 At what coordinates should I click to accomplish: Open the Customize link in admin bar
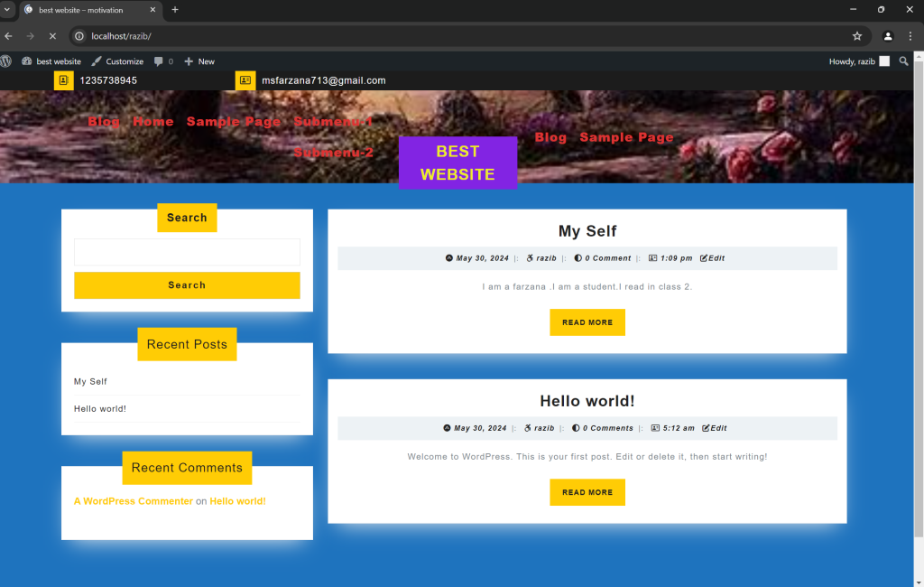[117, 61]
